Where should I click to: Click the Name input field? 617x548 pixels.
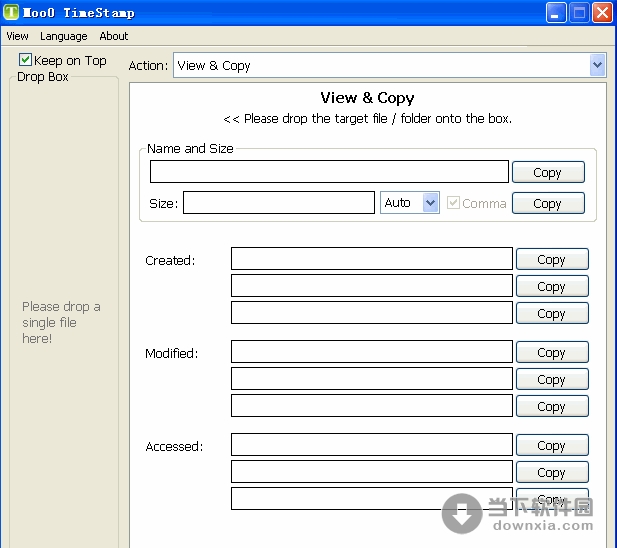(x=329, y=172)
